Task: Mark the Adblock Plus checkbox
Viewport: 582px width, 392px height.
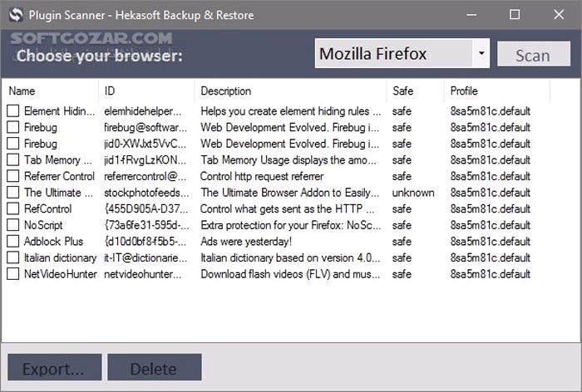Action: pos(13,241)
